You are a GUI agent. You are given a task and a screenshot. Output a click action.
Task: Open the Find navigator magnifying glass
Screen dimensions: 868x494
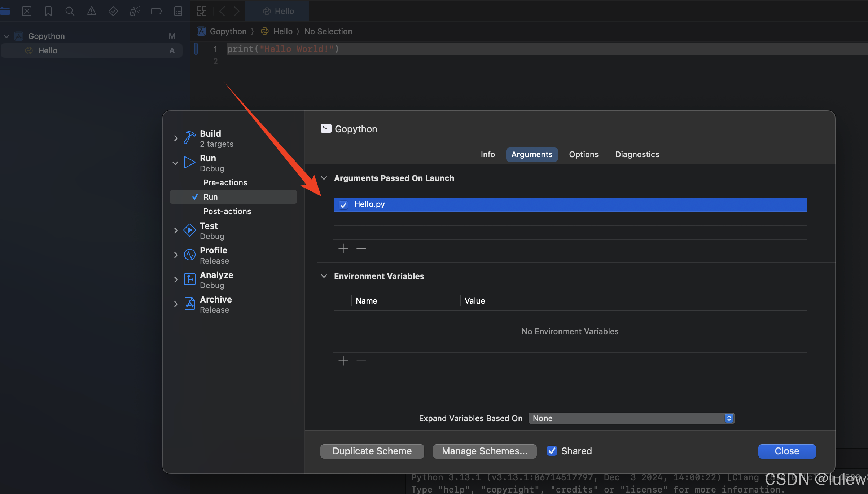click(x=70, y=11)
